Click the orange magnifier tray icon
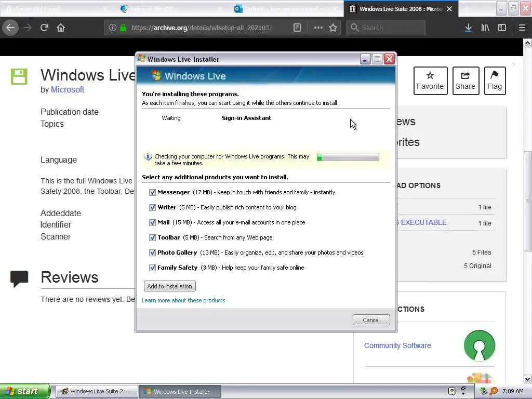This screenshot has width=532, height=399. [x=494, y=391]
